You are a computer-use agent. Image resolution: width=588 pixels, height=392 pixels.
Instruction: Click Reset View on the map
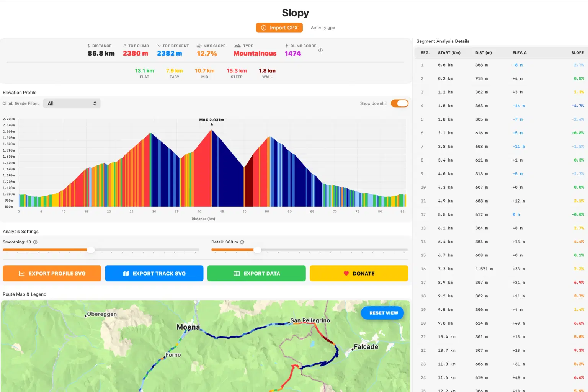coord(383,313)
